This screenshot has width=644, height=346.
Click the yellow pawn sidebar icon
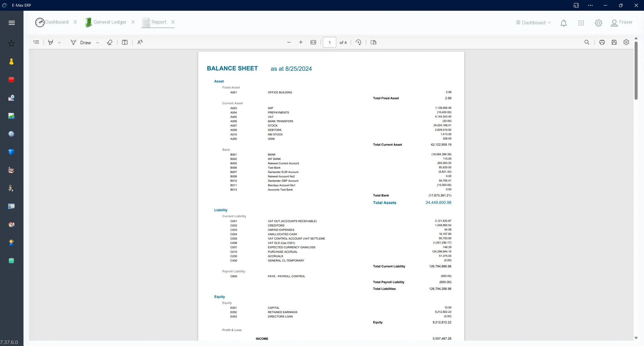coord(11,61)
